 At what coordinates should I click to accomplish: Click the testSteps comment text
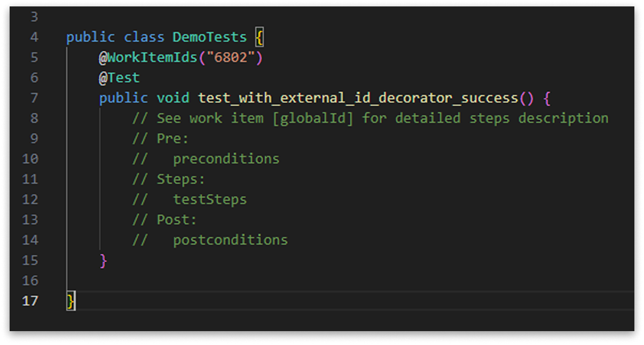[210, 199]
